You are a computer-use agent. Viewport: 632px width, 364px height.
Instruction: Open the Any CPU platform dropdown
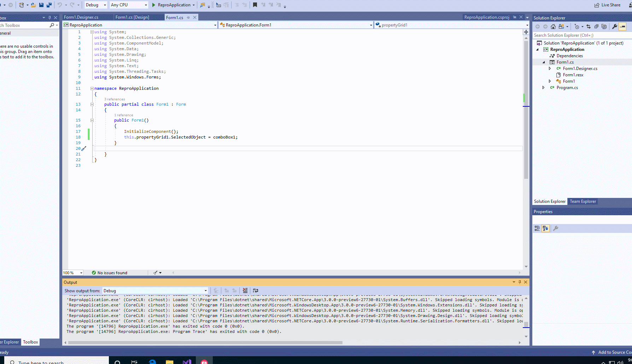pyautogui.click(x=129, y=5)
